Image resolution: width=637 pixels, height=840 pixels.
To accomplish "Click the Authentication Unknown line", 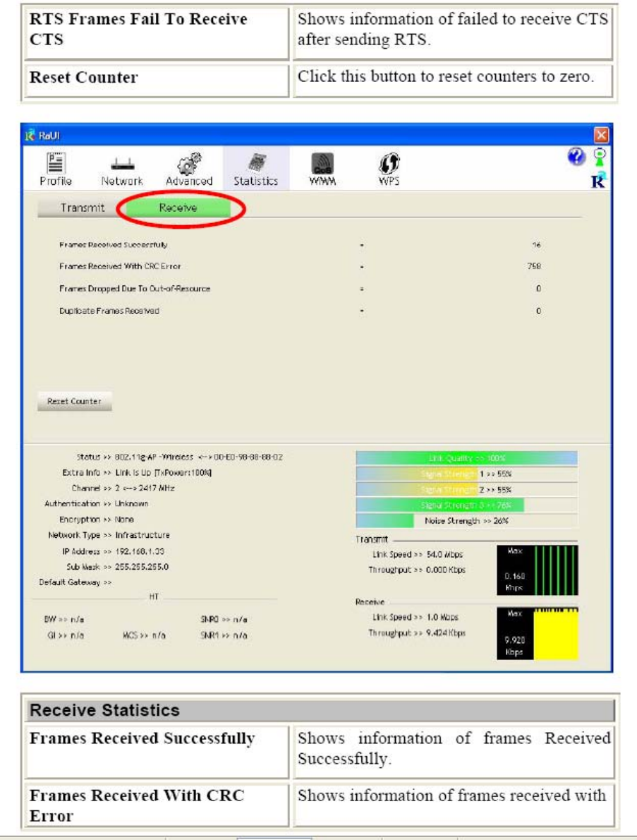I will (97, 503).
